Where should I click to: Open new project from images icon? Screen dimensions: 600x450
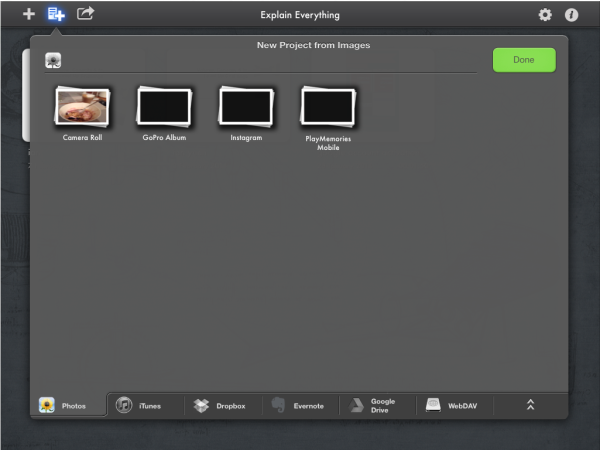tap(56, 14)
